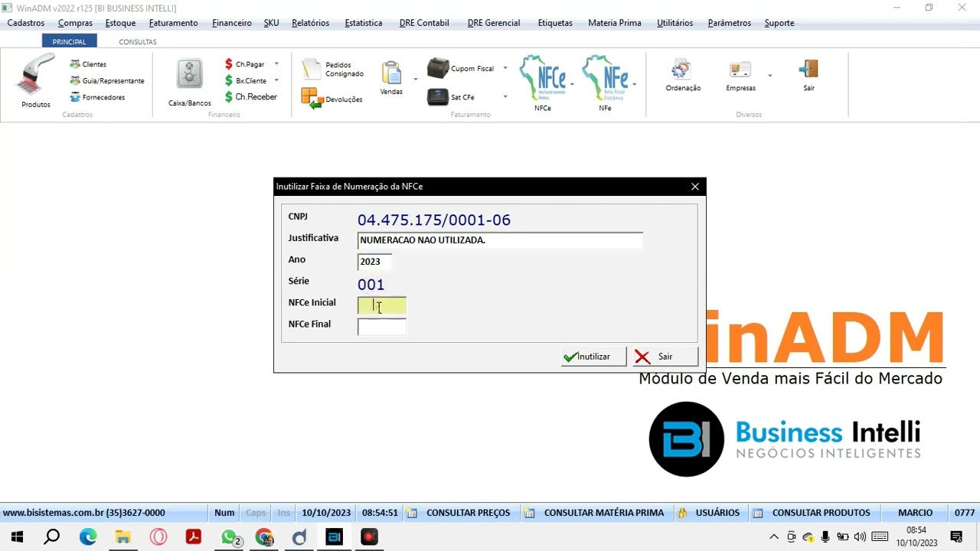Click the Sair button in the dialog
The height and width of the screenshot is (551, 980).
665,357
